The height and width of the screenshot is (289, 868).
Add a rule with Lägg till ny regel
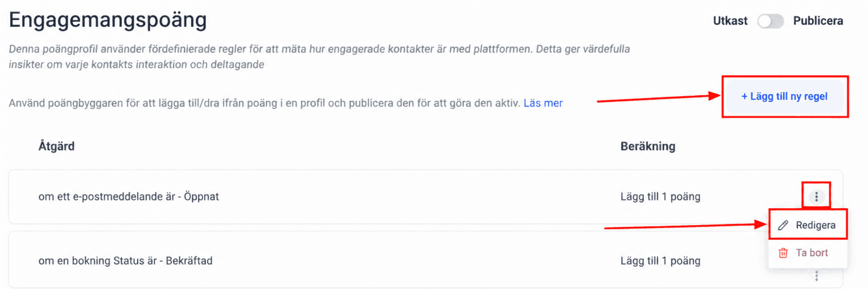tap(784, 97)
